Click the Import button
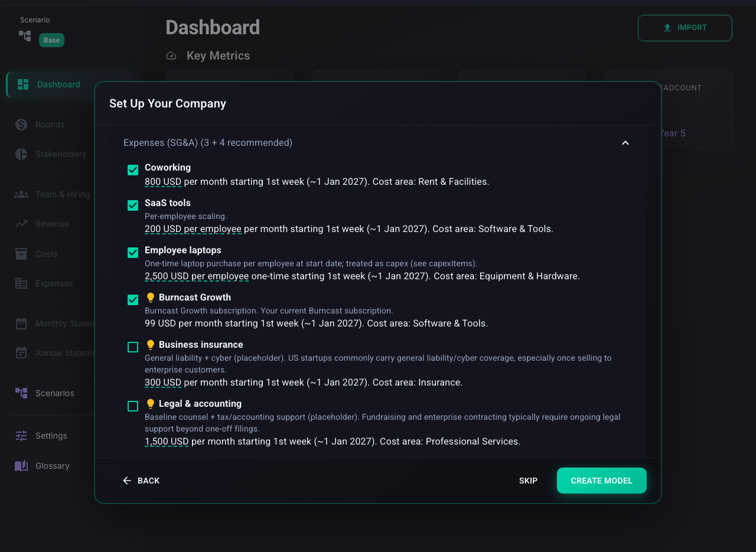Image resolution: width=756 pixels, height=552 pixels. tap(685, 28)
